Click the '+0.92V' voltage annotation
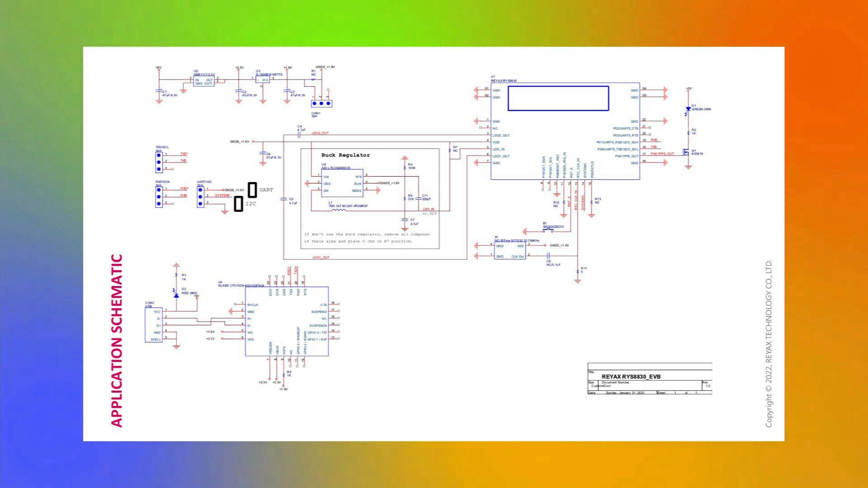868x488 pixels. pos(429,214)
